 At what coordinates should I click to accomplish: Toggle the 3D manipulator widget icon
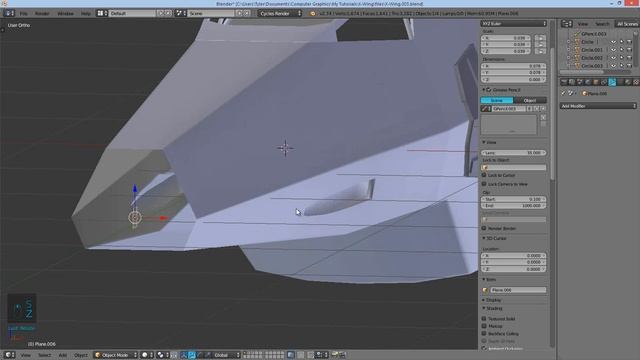184,355
